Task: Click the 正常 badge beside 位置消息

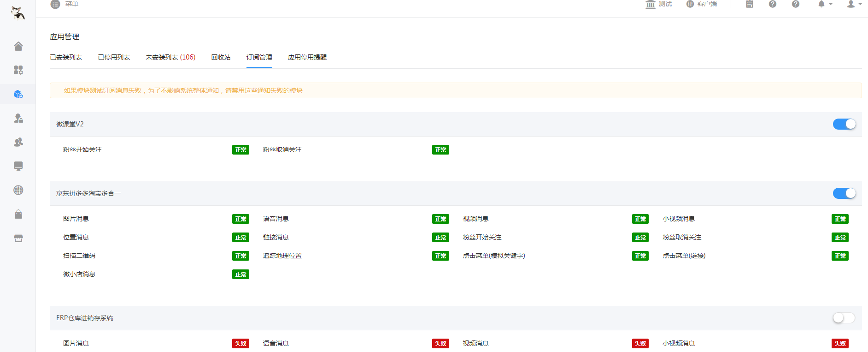Action: click(240, 238)
